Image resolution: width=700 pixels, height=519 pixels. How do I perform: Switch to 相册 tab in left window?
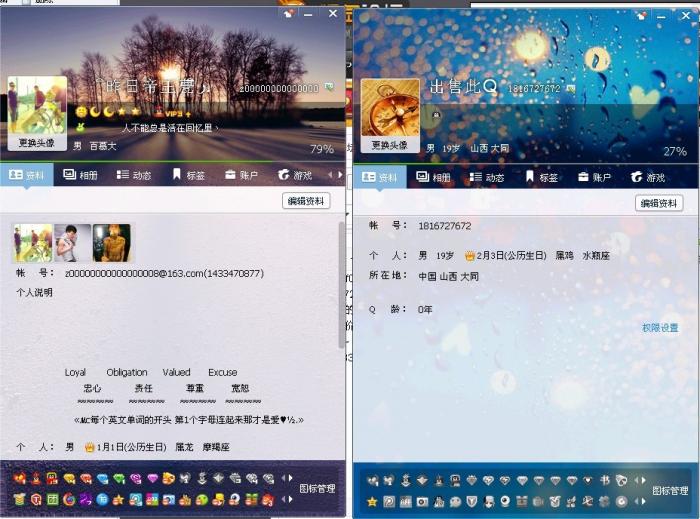[80, 175]
